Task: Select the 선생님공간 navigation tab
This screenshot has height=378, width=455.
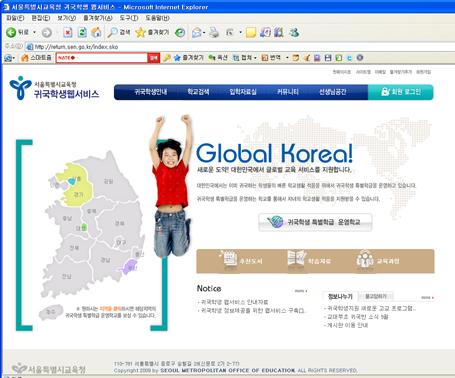Action: [x=333, y=92]
